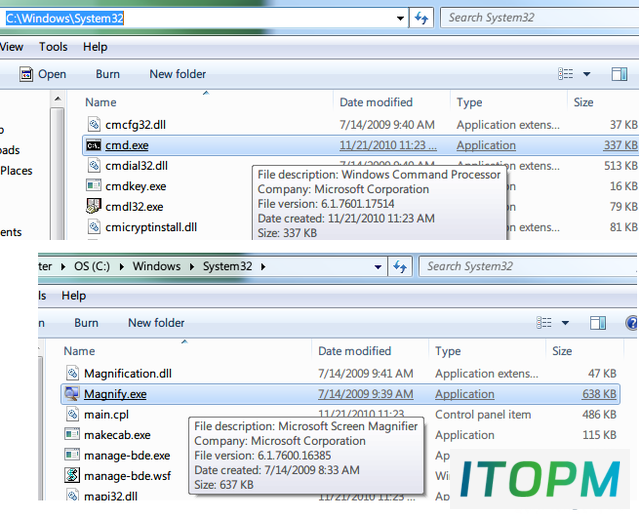
Task: Open Help via blue question mark icon
Action: [631, 323]
